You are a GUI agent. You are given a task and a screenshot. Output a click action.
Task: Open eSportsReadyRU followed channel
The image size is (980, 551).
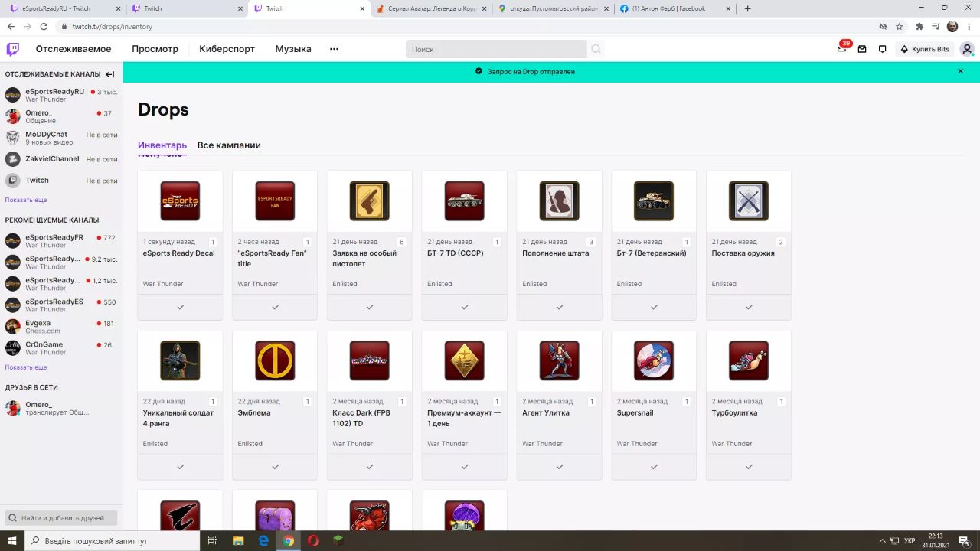pos(61,95)
